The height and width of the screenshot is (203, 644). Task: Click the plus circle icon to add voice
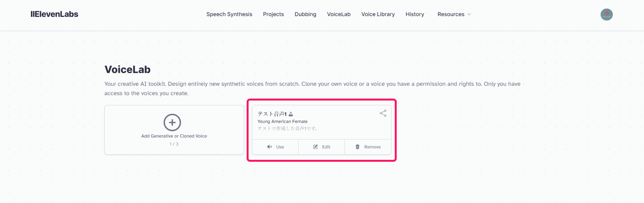tap(172, 122)
